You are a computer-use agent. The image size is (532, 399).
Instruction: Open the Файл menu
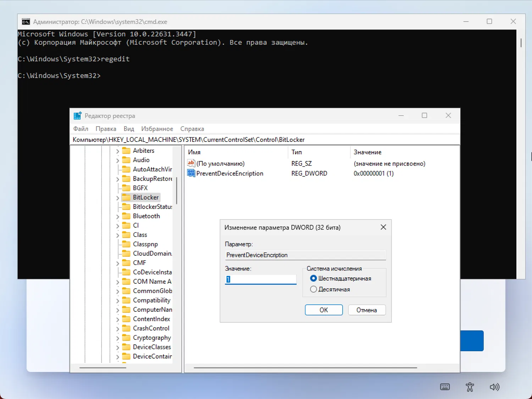pyautogui.click(x=81, y=129)
